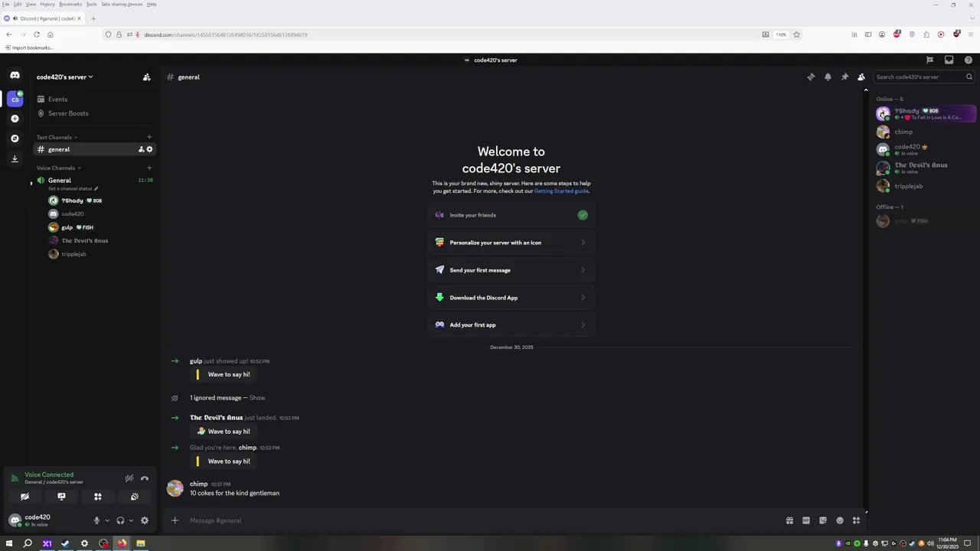980x551 pixels.
Task: Toggle noise suppression icon in voice panel
Action: tap(129, 478)
